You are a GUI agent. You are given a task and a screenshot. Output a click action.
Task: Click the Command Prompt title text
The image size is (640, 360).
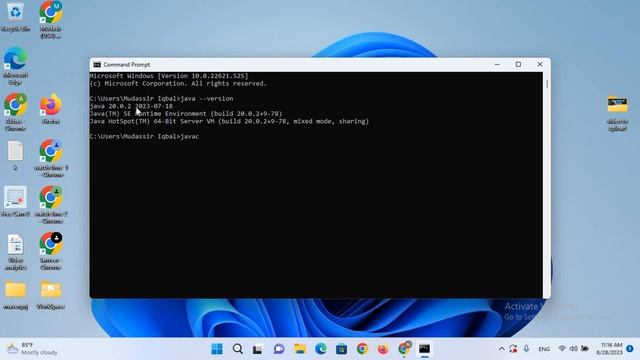click(127, 64)
